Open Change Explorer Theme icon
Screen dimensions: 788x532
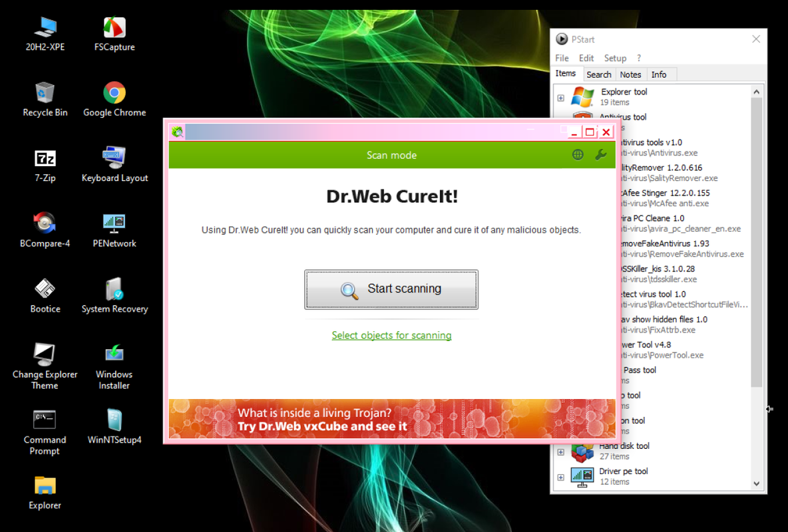(45, 366)
